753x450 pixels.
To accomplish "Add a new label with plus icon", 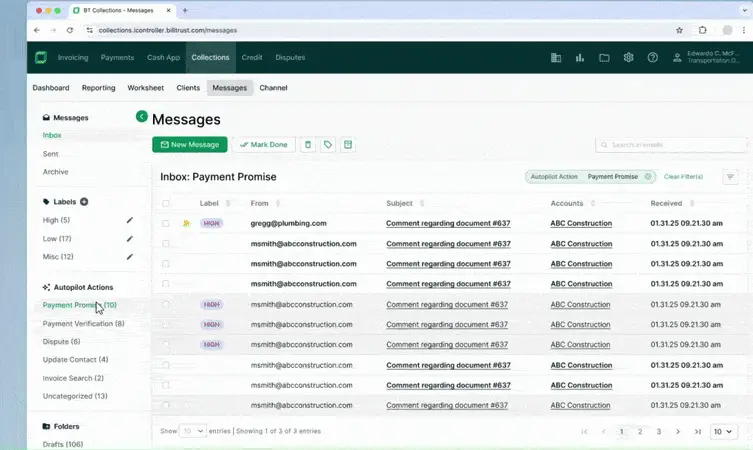I will point(84,202).
